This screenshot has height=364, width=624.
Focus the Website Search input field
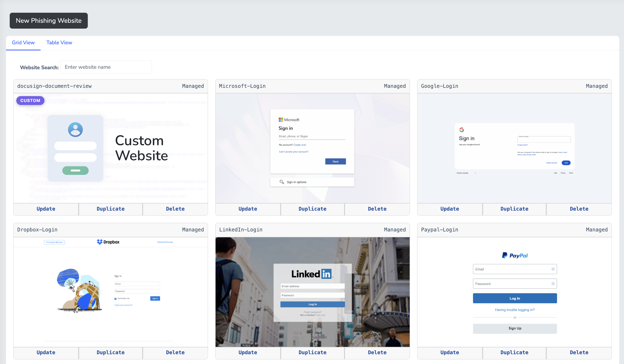106,67
